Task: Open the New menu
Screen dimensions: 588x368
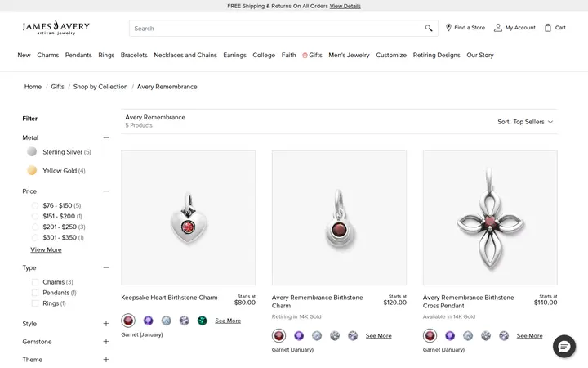Action: (24, 56)
